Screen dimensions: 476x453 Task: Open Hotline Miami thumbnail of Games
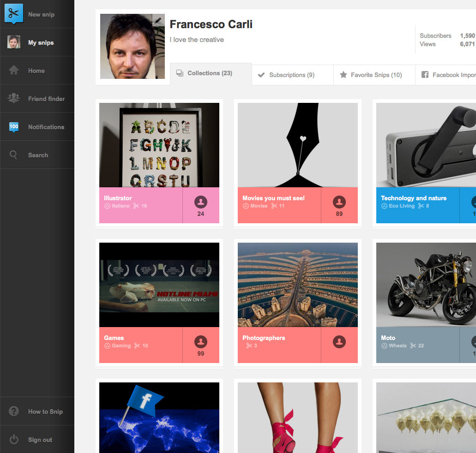click(159, 285)
